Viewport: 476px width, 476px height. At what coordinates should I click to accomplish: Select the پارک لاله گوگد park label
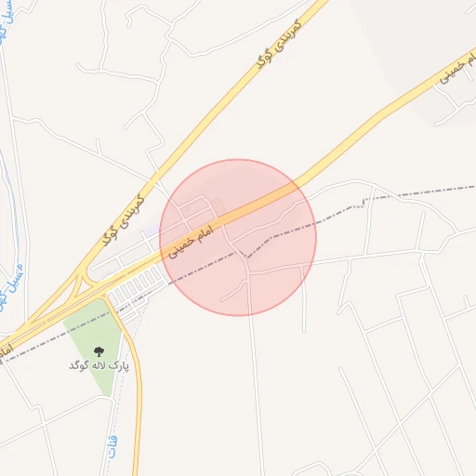(99, 365)
